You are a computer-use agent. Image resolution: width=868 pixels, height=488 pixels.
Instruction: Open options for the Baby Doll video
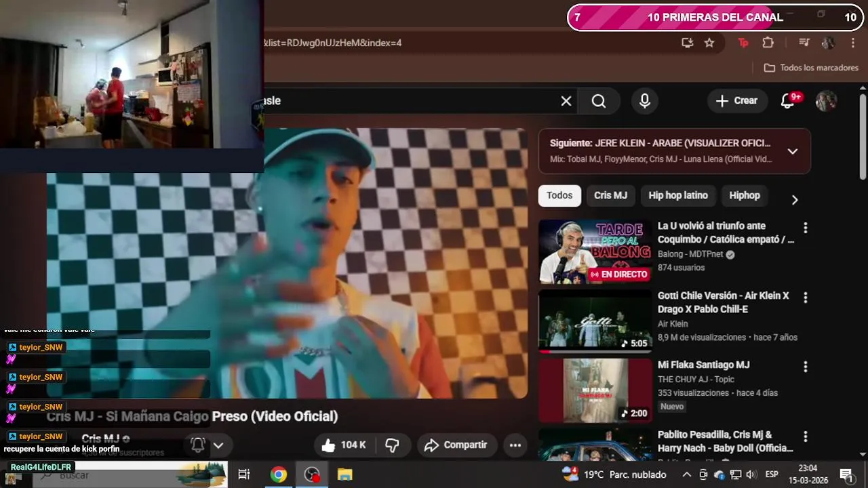pyautogui.click(x=806, y=436)
